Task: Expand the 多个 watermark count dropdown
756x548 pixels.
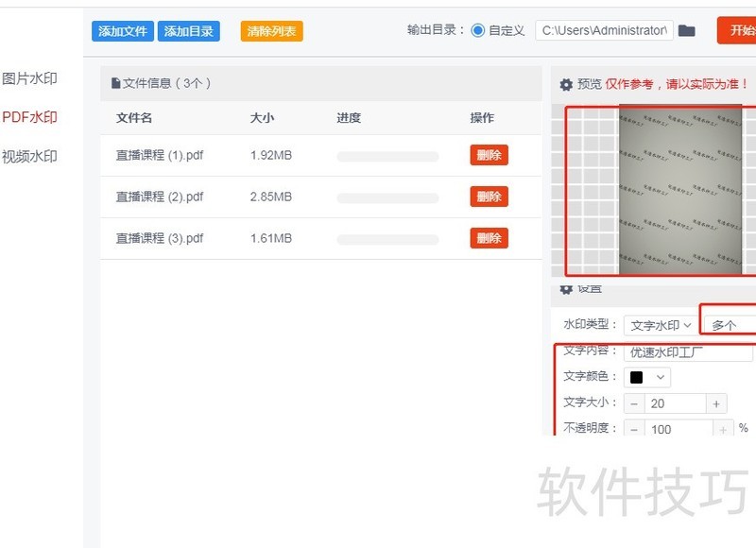Action: (731, 325)
